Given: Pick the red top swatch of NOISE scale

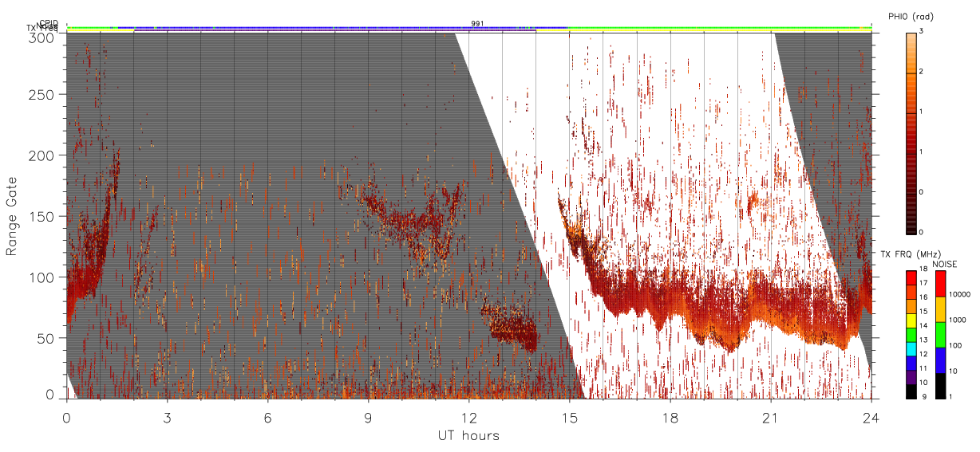Looking at the screenshot, I should (940, 284).
